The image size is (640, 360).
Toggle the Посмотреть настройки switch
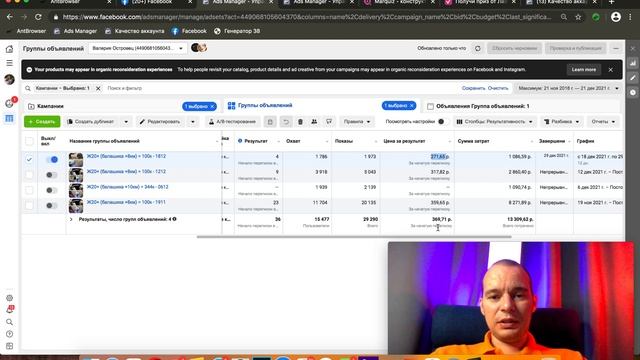pos(442,122)
